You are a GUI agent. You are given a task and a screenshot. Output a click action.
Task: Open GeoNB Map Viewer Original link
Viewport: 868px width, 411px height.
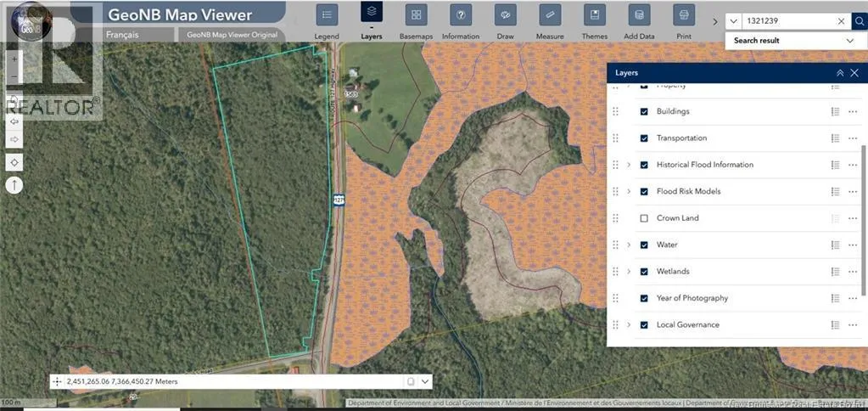tap(229, 35)
